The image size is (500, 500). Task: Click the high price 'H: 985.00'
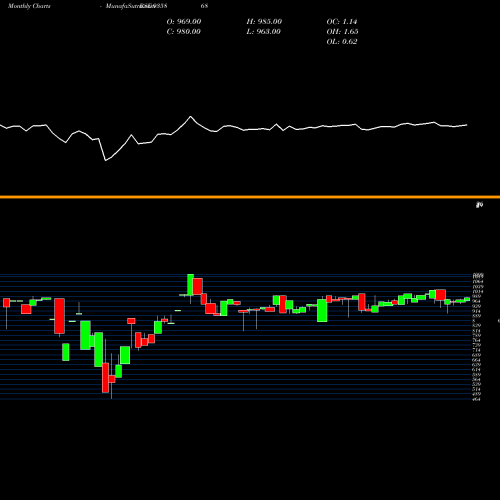(264, 22)
